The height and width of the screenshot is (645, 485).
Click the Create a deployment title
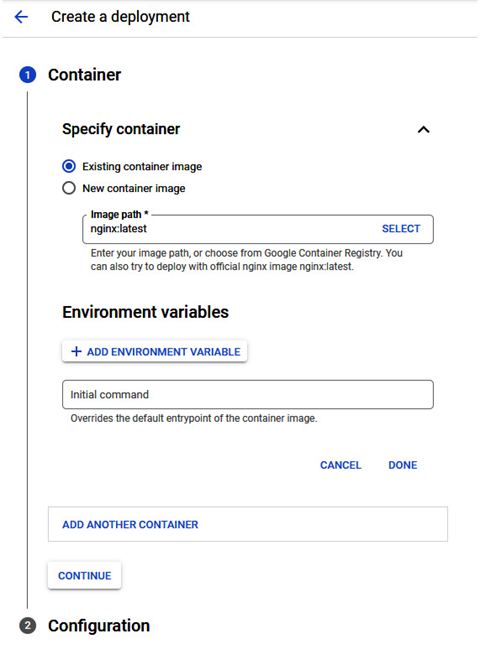point(120,17)
